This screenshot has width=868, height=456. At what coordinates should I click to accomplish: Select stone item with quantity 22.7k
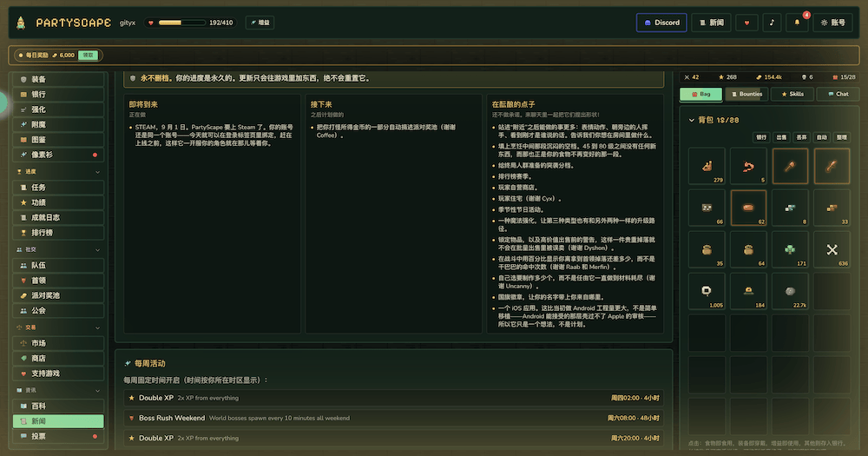(x=790, y=292)
